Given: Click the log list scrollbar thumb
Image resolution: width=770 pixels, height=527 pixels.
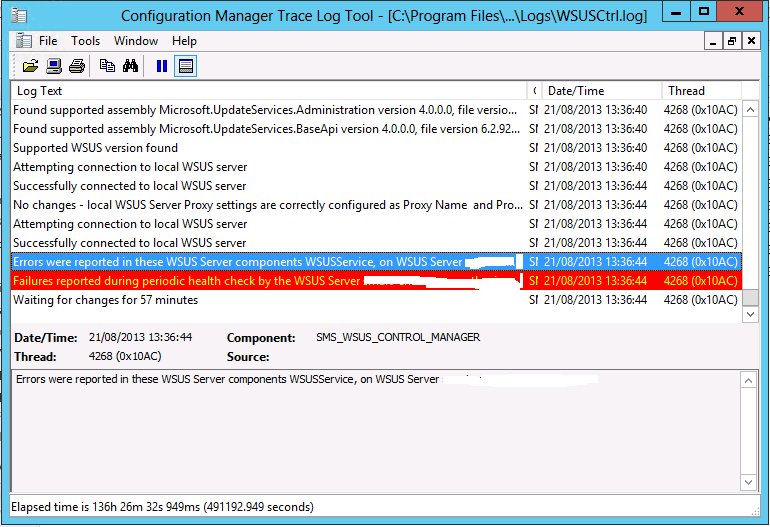Looking at the screenshot, I should pos(750,297).
